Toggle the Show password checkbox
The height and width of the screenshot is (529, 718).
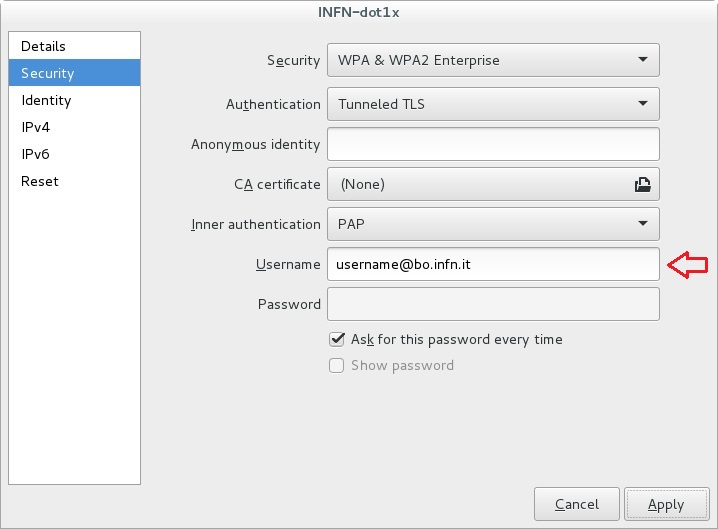[337, 365]
